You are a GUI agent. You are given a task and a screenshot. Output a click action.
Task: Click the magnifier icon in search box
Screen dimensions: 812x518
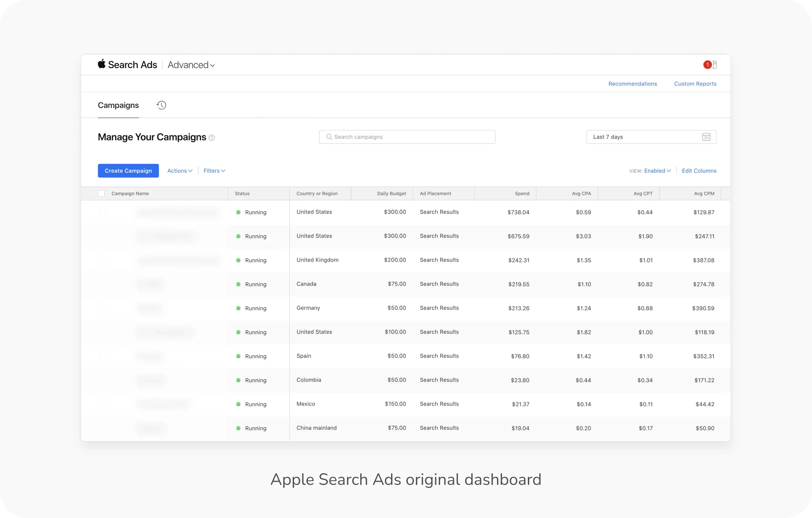329,137
